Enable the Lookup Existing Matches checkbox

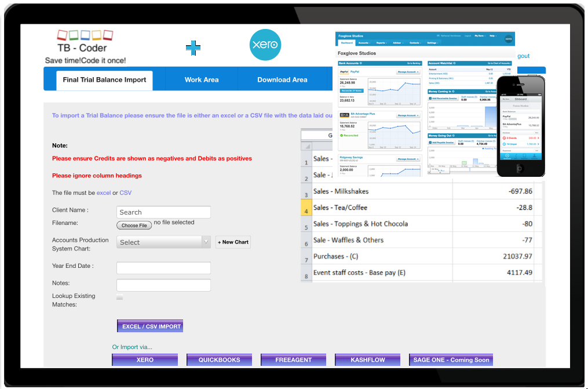pos(120,297)
